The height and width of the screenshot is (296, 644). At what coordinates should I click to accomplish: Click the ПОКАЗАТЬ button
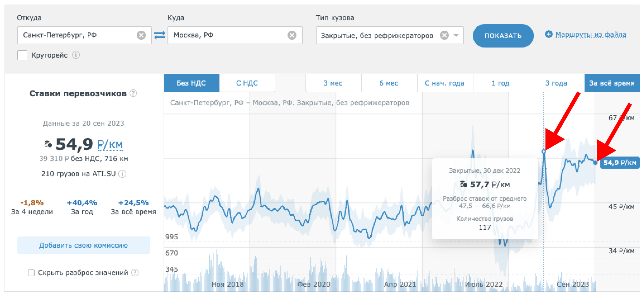(503, 35)
